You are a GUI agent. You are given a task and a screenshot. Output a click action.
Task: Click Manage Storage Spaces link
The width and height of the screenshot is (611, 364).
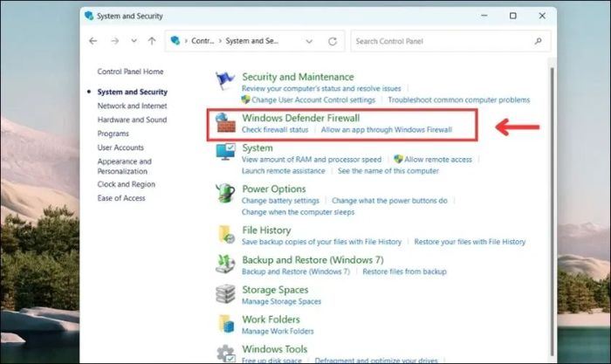pyautogui.click(x=281, y=302)
